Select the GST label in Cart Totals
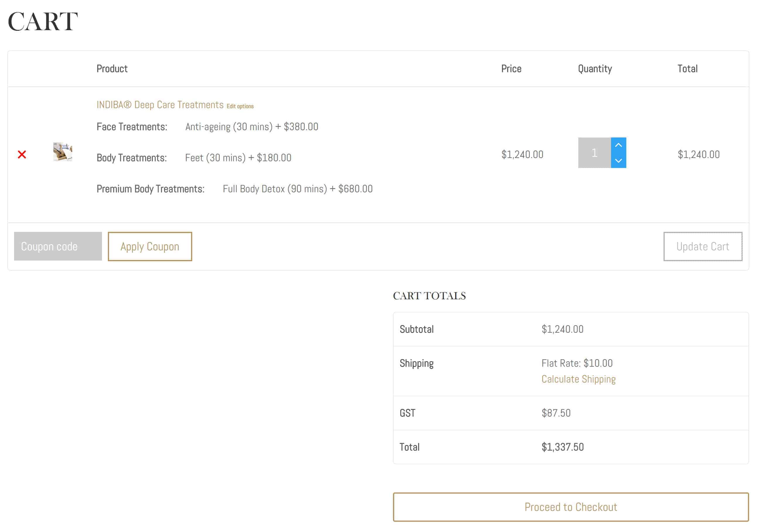The width and height of the screenshot is (757, 532). coord(407,413)
